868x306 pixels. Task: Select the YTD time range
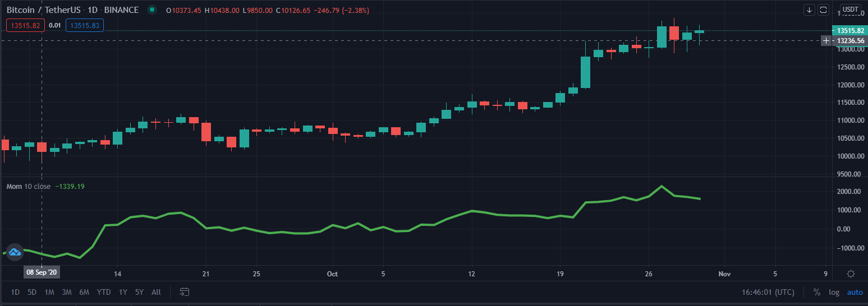coord(104,292)
